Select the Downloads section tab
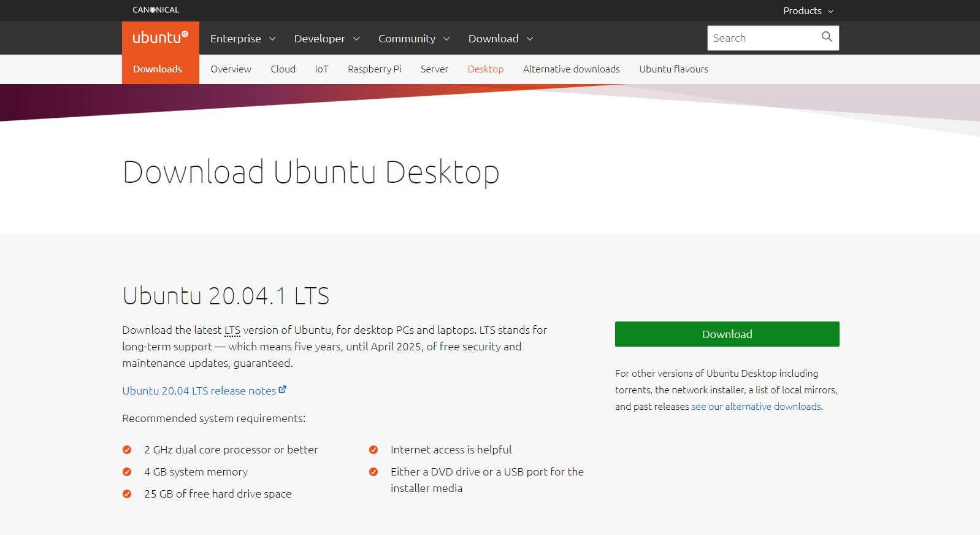 click(158, 69)
